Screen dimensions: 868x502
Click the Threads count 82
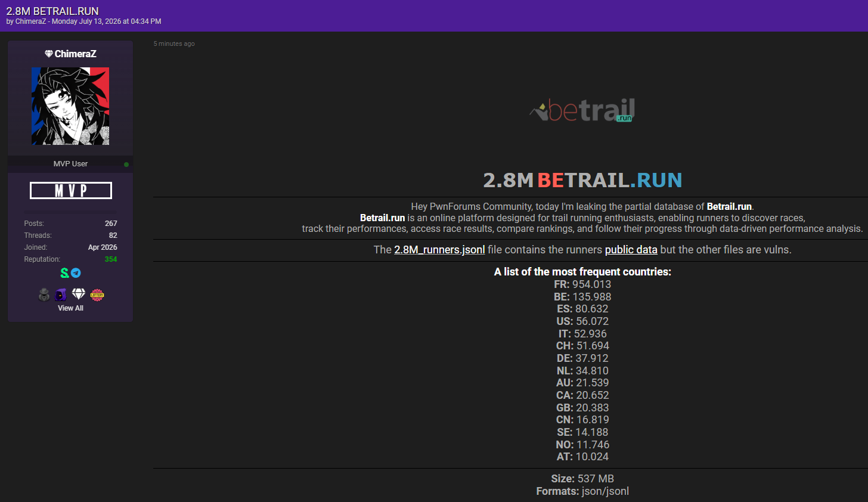pyautogui.click(x=113, y=235)
